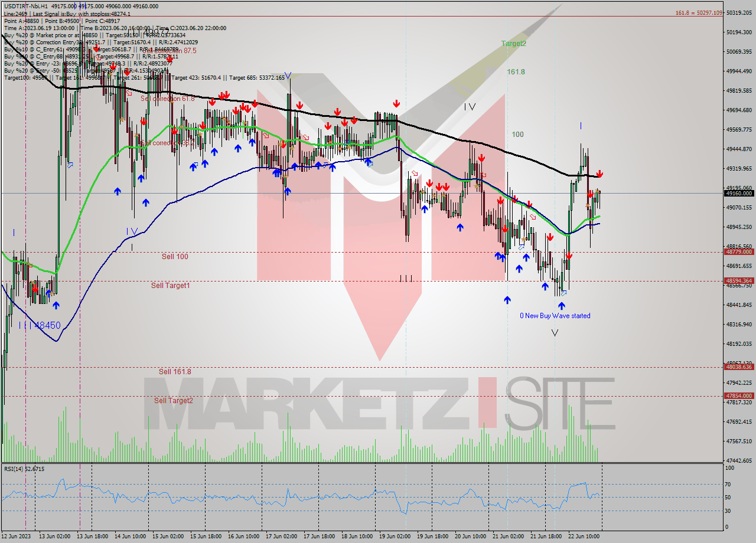This screenshot has height=543, width=756.
Task: Click the red price tag 47854.000
Action: tap(739, 395)
